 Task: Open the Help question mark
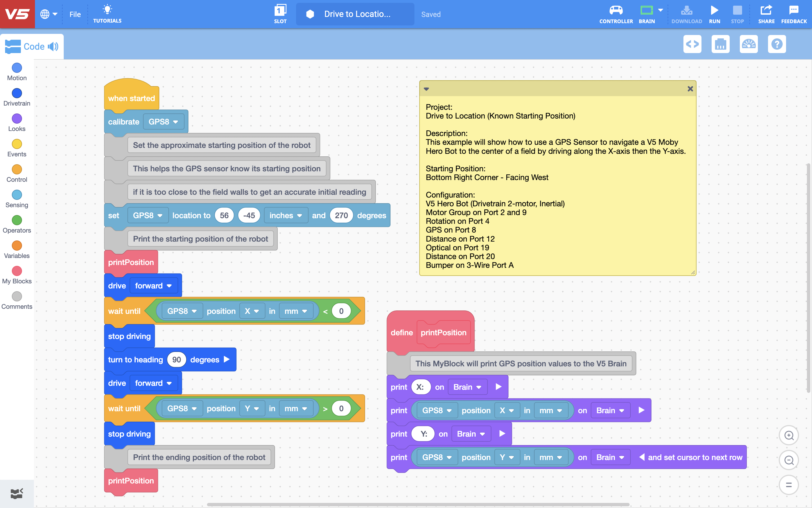point(777,44)
